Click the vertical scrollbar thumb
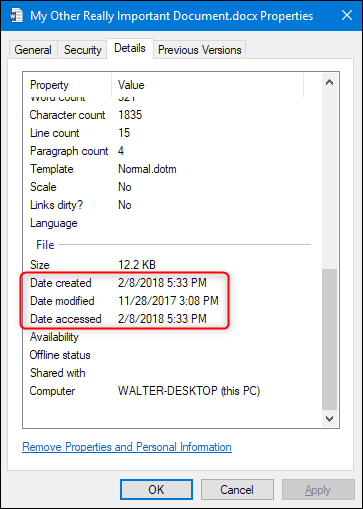The height and width of the screenshot is (509, 363). click(x=329, y=339)
